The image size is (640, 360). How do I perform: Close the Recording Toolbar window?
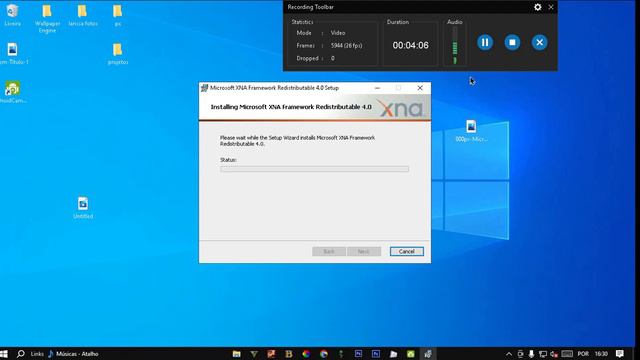(x=551, y=7)
